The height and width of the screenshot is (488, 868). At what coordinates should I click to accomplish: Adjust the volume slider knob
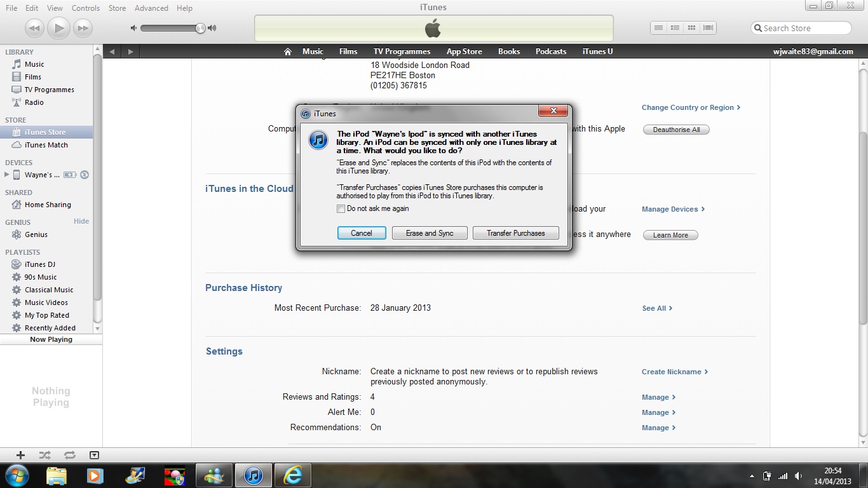[x=200, y=28]
